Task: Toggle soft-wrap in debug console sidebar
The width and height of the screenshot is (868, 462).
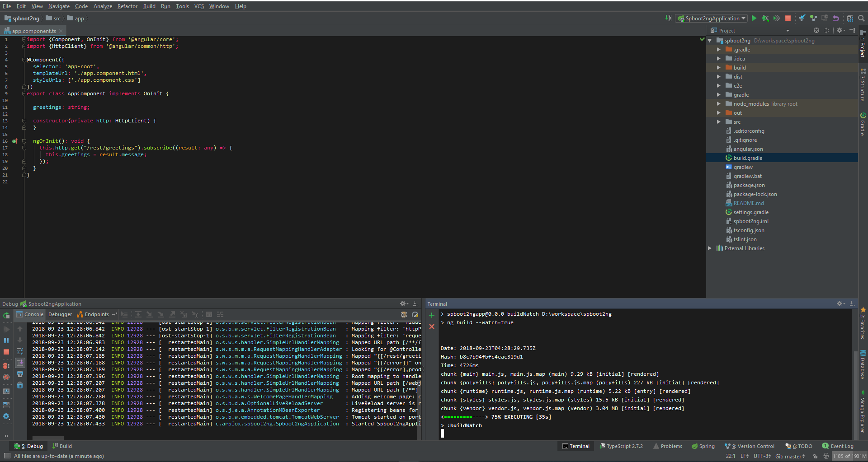Action: pos(20,351)
